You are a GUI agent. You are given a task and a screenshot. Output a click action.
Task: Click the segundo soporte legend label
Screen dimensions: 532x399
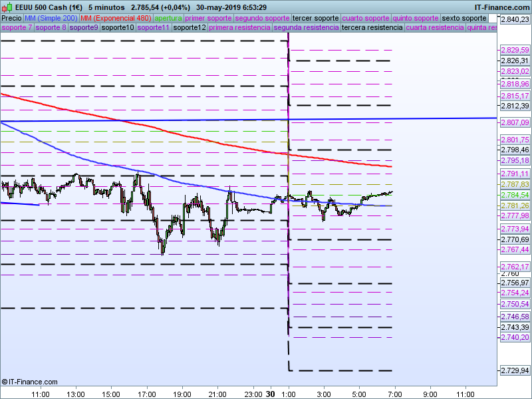click(262, 18)
